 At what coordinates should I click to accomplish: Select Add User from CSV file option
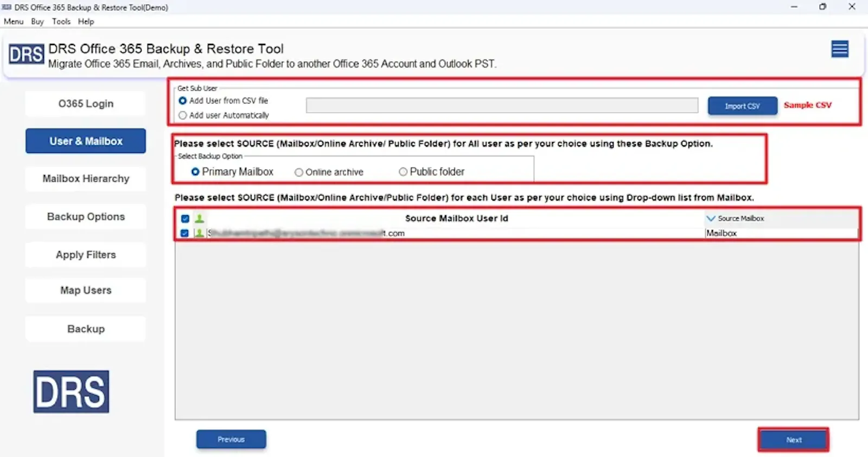click(x=183, y=101)
